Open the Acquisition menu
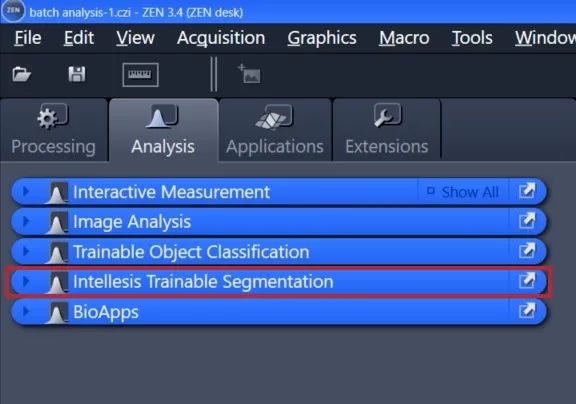The image size is (576, 404). (221, 38)
